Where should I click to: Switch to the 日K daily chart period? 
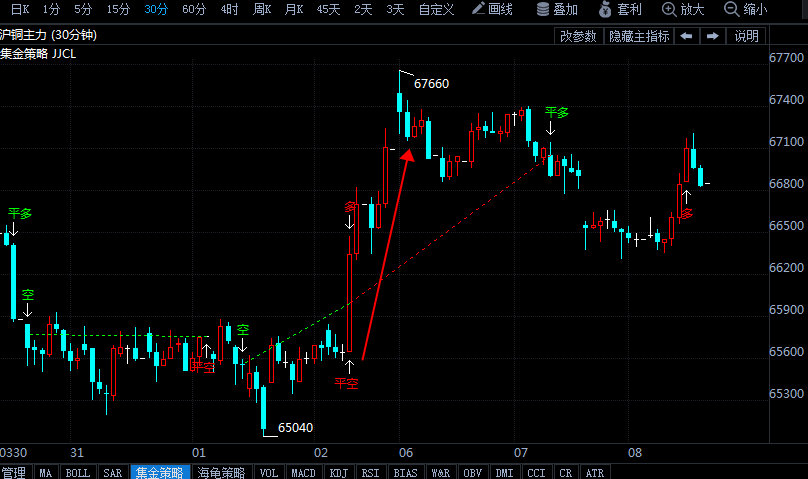[20, 9]
